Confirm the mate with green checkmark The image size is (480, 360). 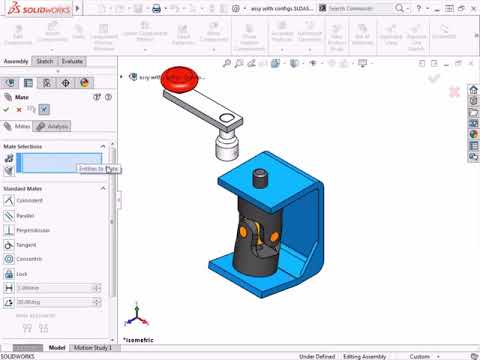pyautogui.click(x=6, y=109)
